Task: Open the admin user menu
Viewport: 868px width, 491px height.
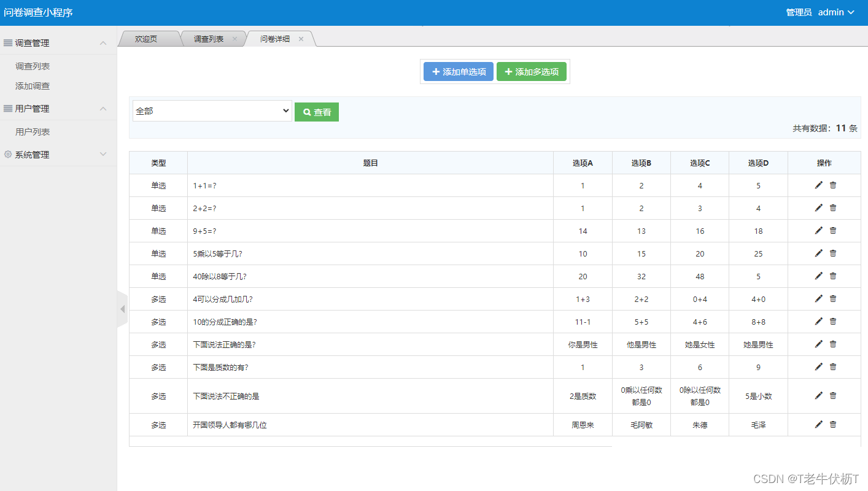Action: 836,12
